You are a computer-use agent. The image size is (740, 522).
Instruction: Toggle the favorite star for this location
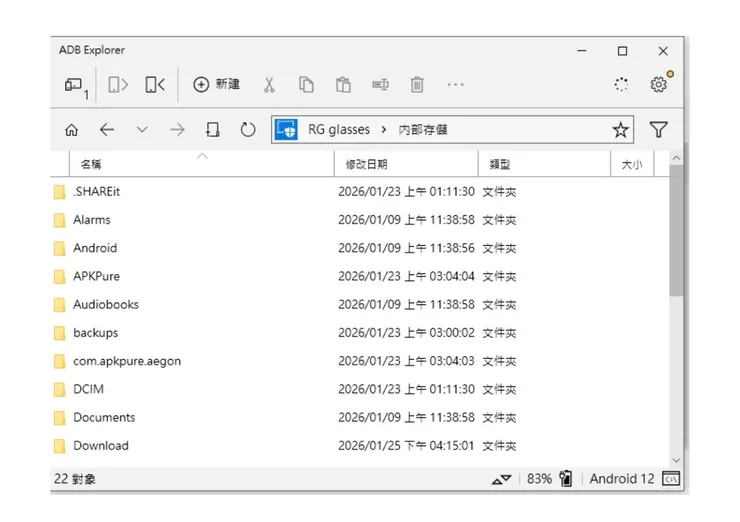pyautogui.click(x=620, y=130)
